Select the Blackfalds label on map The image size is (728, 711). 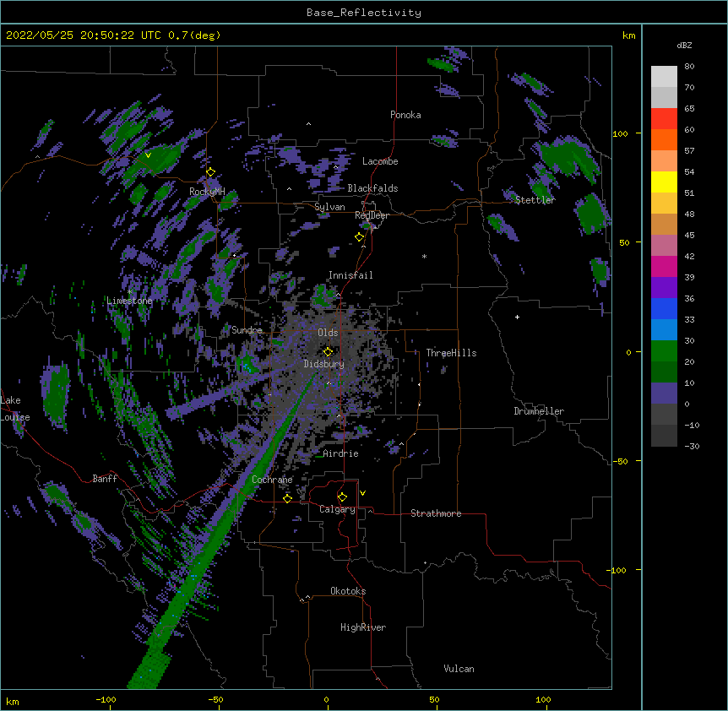click(x=372, y=188)
